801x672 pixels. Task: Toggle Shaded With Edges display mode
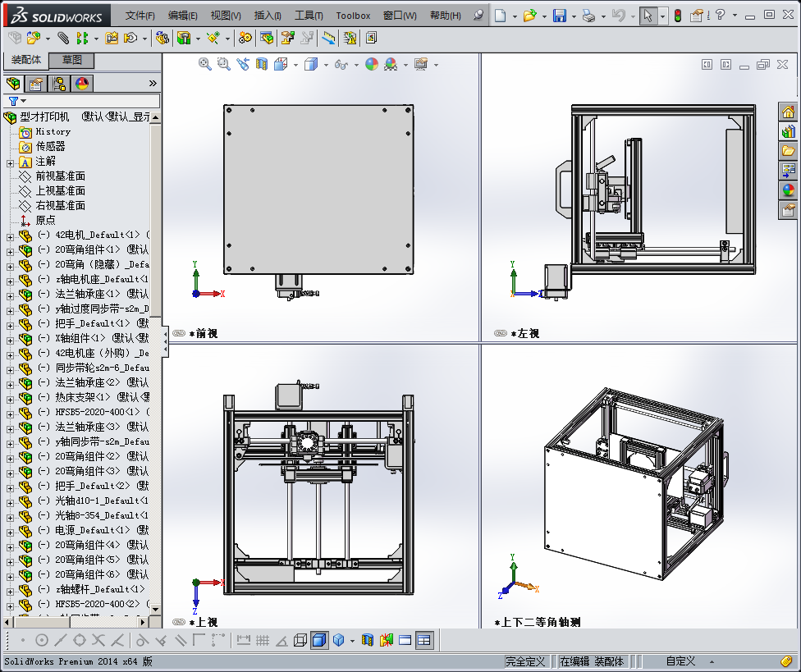click(x=318, y=640)
